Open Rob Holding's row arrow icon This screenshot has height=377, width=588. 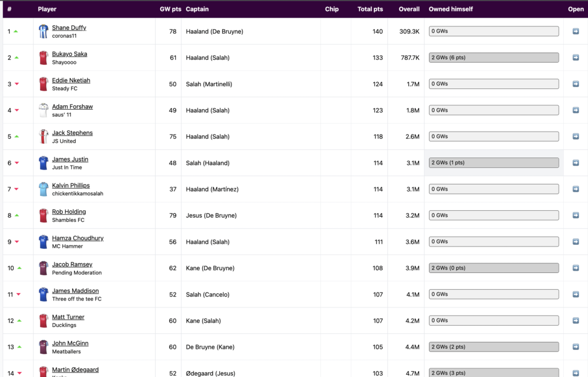[x=575, y=216]
